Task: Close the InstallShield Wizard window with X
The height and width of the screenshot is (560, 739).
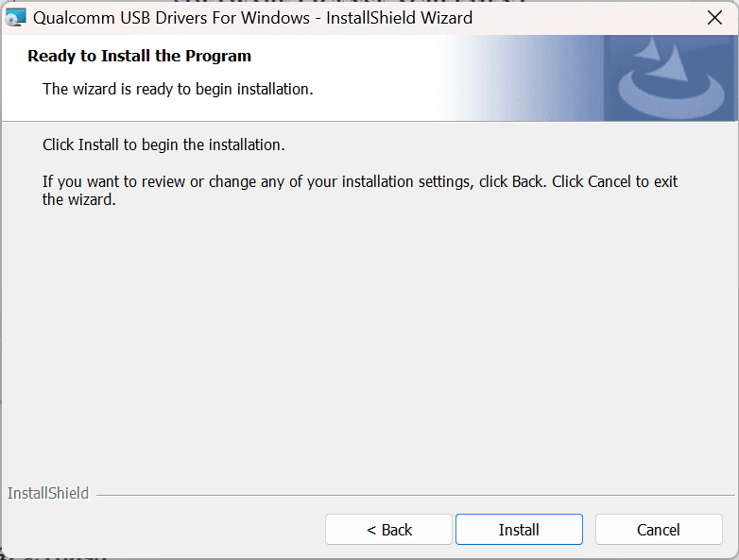Action: [x=714, y=18]
